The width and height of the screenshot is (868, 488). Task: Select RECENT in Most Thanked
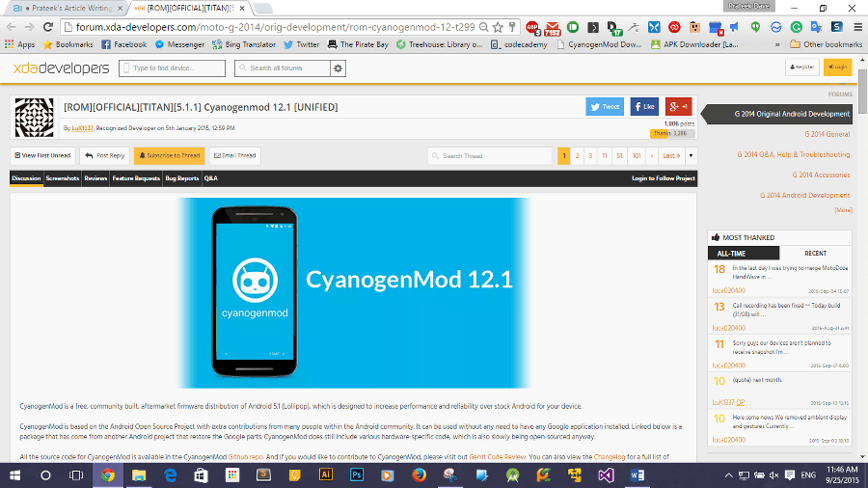point(815,254)
